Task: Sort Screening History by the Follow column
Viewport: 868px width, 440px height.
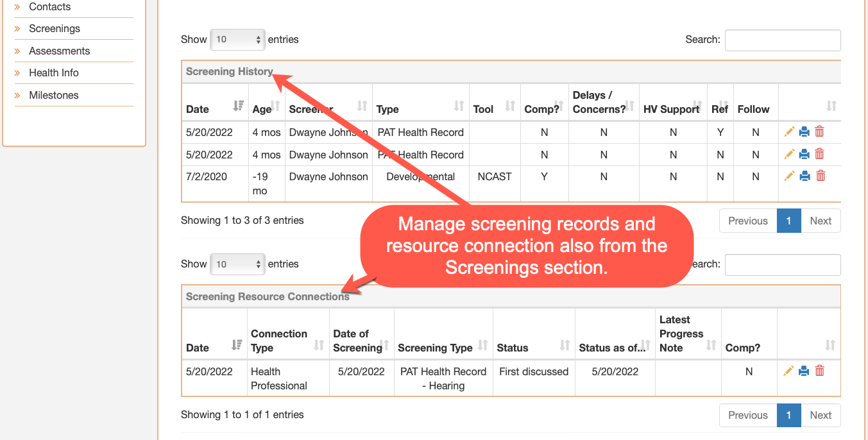Action: (756, 102)
